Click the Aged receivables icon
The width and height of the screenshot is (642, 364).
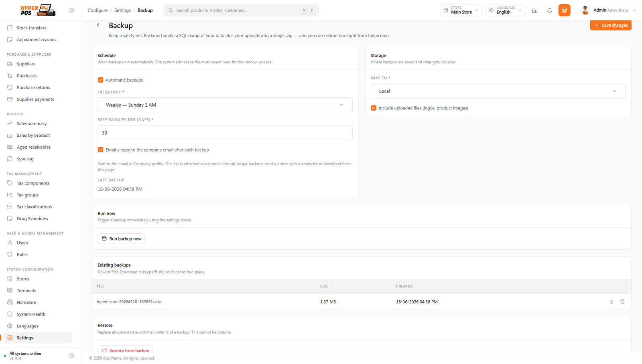pos(10,147)
